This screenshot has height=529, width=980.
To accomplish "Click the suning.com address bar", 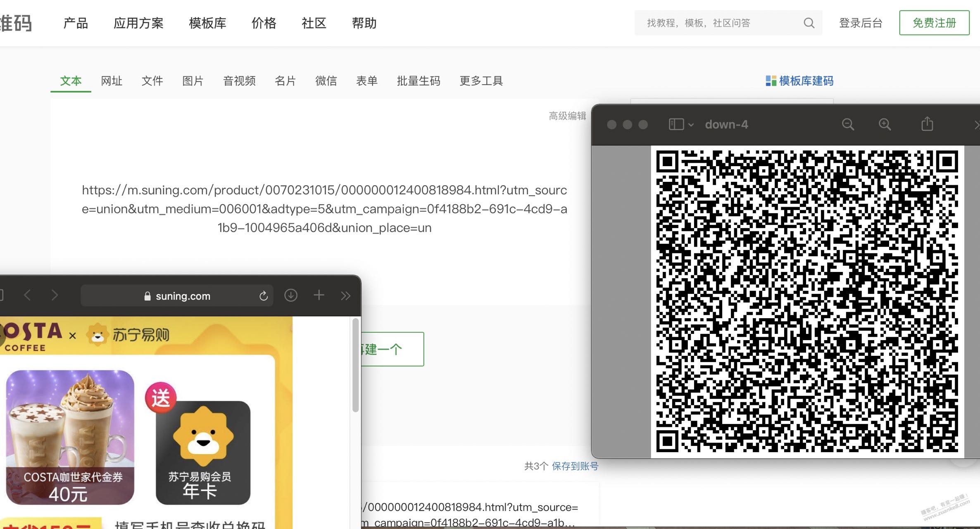I will point(177,295).
